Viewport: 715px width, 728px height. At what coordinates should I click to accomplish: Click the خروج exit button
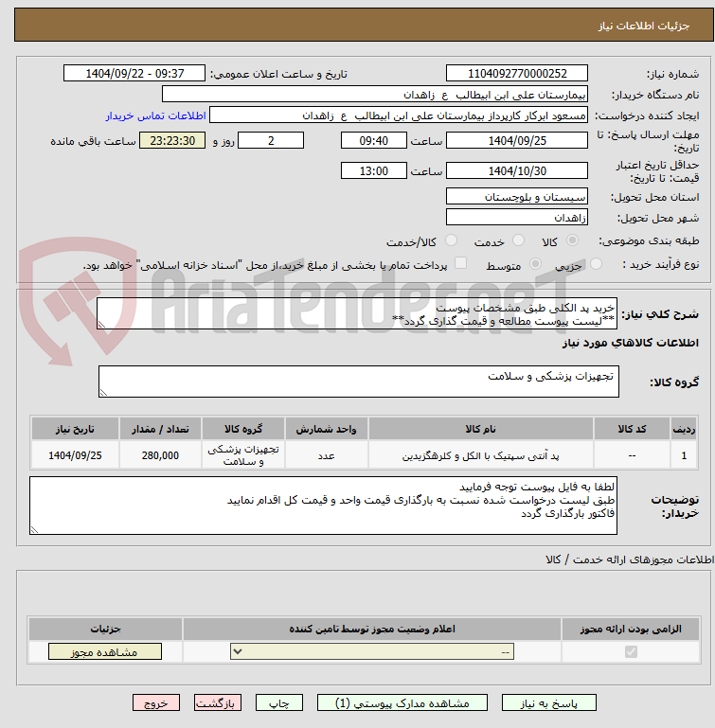[x=156, y=703]
